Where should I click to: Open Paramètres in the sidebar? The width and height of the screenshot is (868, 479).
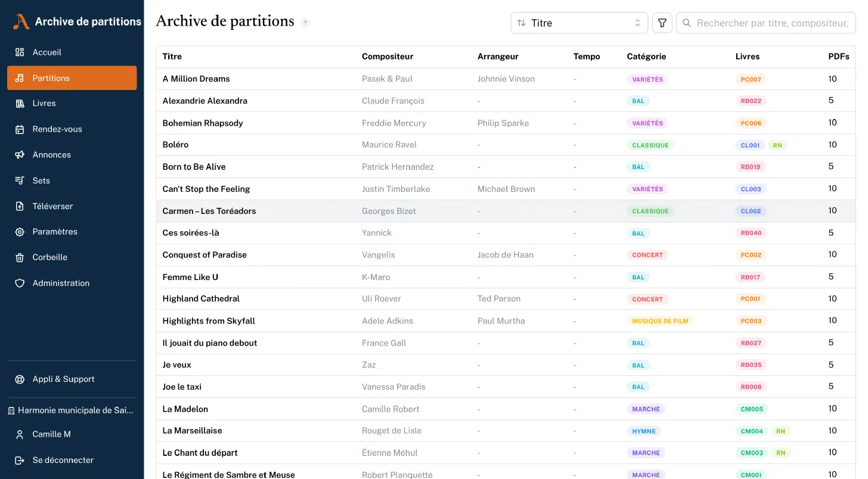point(72,232)
